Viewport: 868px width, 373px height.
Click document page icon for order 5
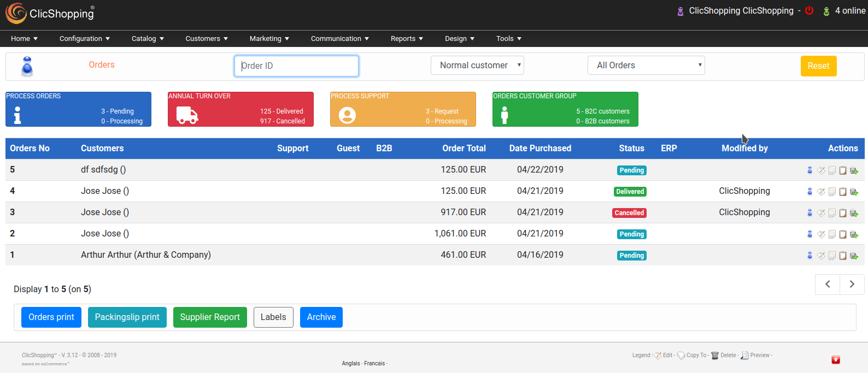(x=832, y=170)
